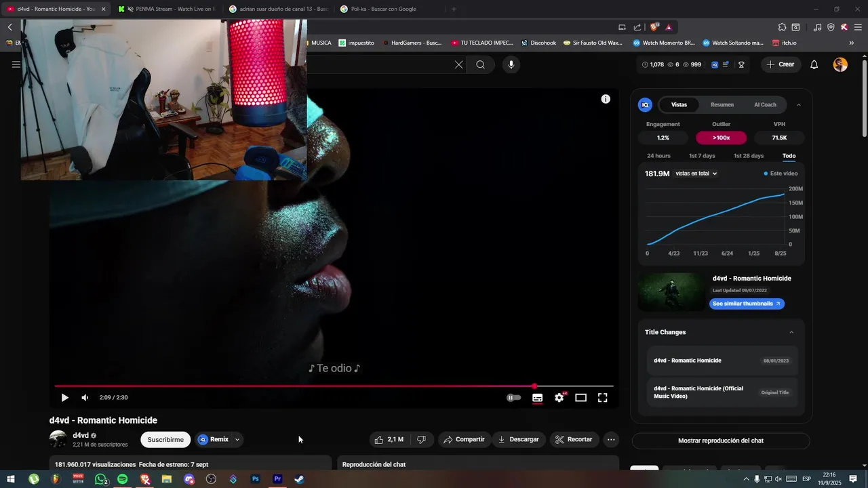Switch to theater mode

pos(580,398)
